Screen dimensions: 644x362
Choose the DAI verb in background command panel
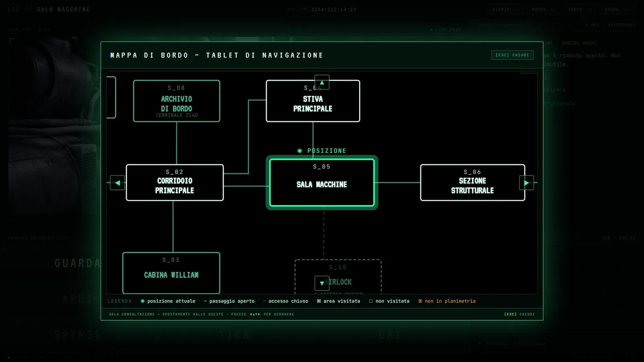pos(390,335)
